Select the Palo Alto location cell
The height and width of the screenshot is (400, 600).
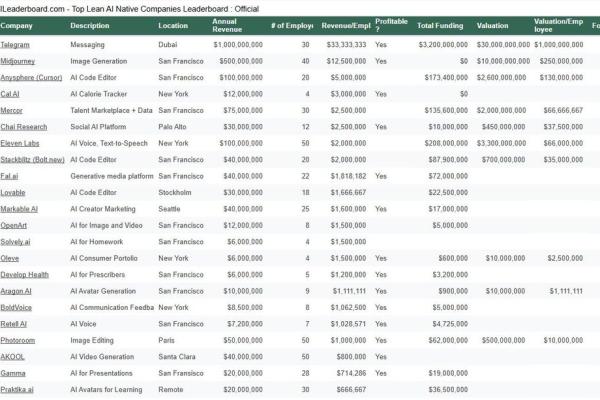(173, 127)
